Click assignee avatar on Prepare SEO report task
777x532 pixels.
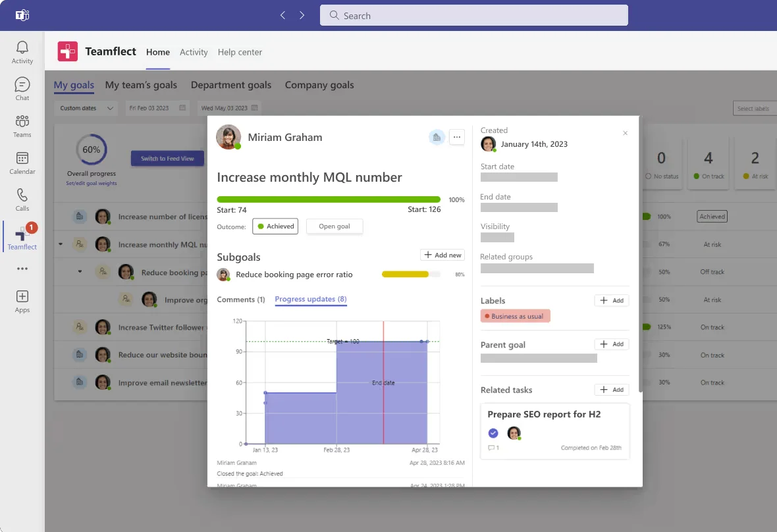coord(514,433)
